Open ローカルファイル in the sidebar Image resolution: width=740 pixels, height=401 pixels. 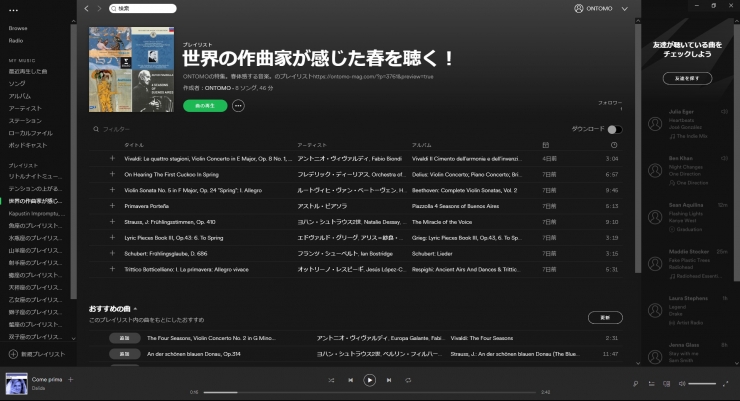[31, 133]
